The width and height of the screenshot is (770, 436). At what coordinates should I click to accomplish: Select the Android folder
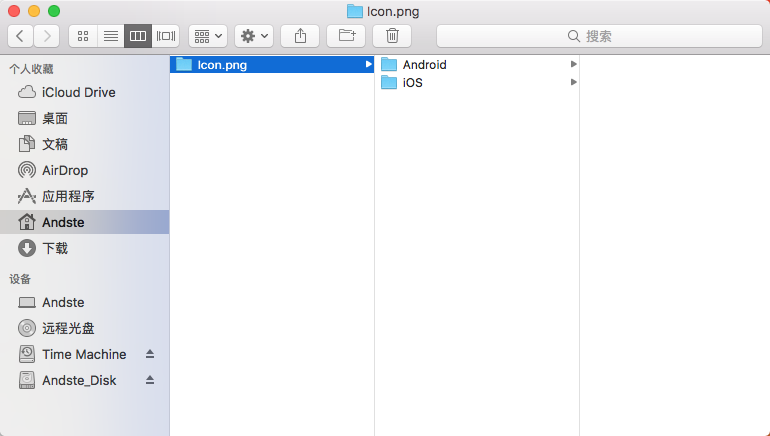pyautogui.click(x=477, y=65)
